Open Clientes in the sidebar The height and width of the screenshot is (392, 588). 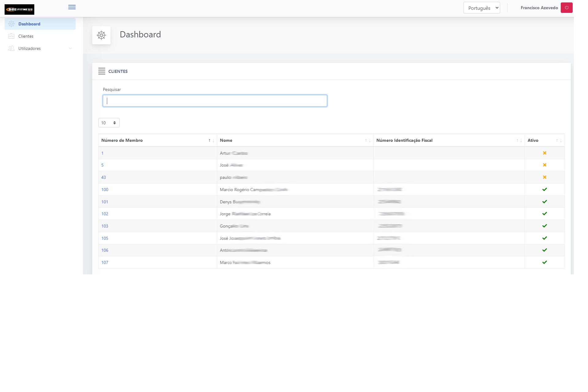[26, 36]
